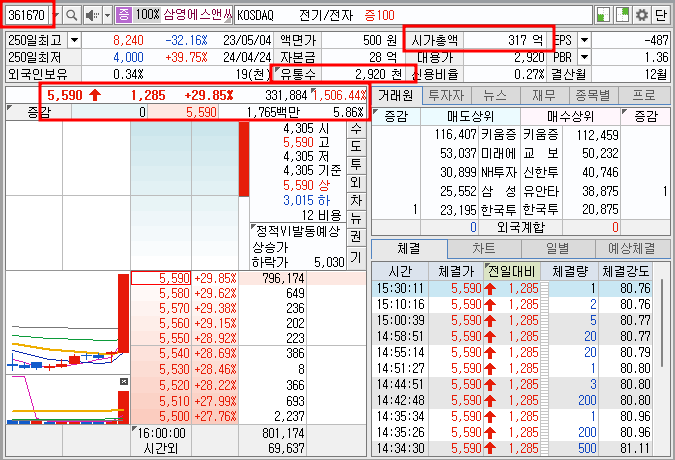Select the 차트 tab
The height and width of the screenshot is (460, 675).
(x=484, y=249)
